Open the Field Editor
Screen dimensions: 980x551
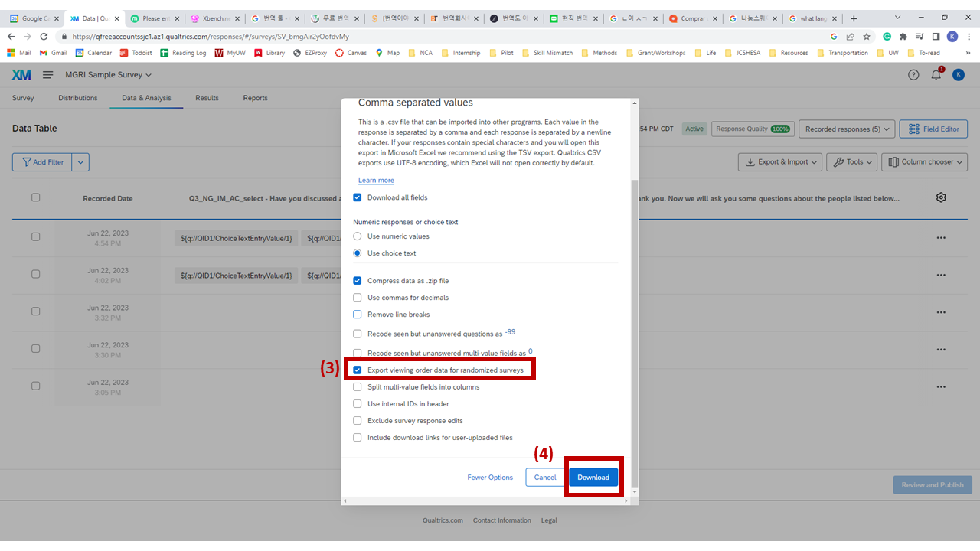933,129
